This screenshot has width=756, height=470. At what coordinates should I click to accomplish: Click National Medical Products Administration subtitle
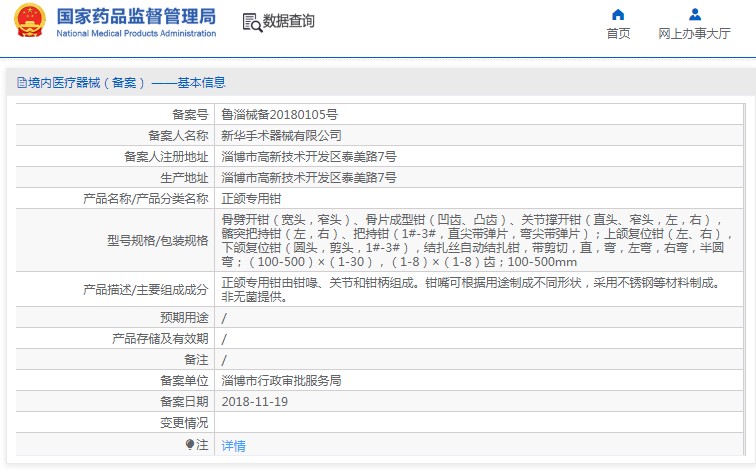[x=136, y=33]
